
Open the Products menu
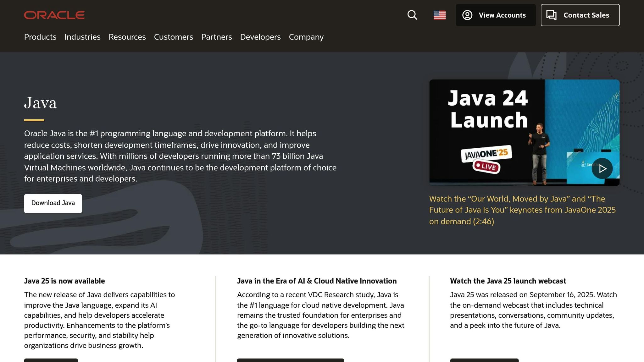point(40,37)
